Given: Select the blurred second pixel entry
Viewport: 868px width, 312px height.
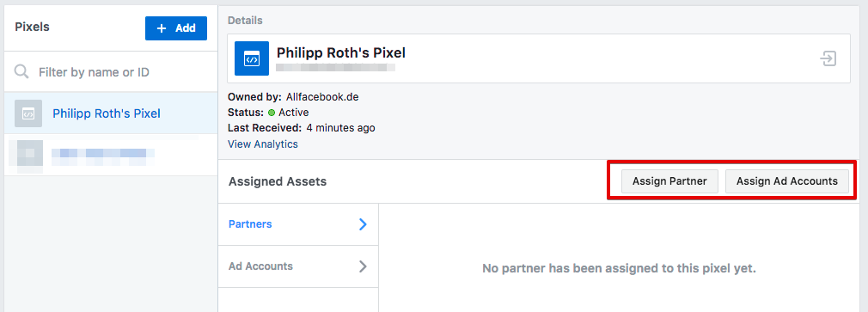Looking at the screenshot, I should [x=111, y=155].
